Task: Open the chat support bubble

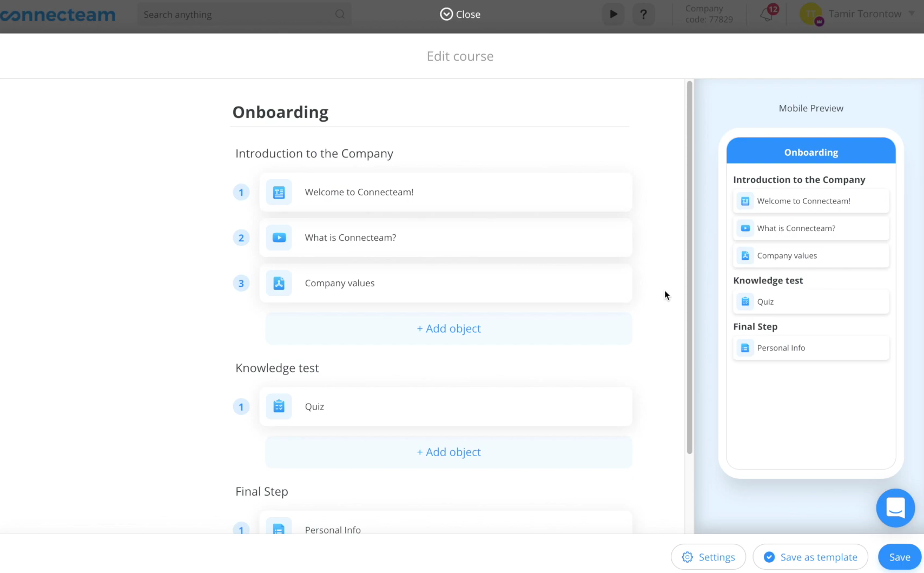Action: click(x=895, y=508)
